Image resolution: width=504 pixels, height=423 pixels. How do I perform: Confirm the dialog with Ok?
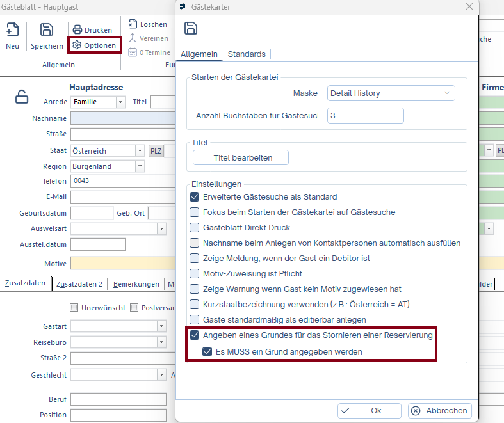point(369,411)
